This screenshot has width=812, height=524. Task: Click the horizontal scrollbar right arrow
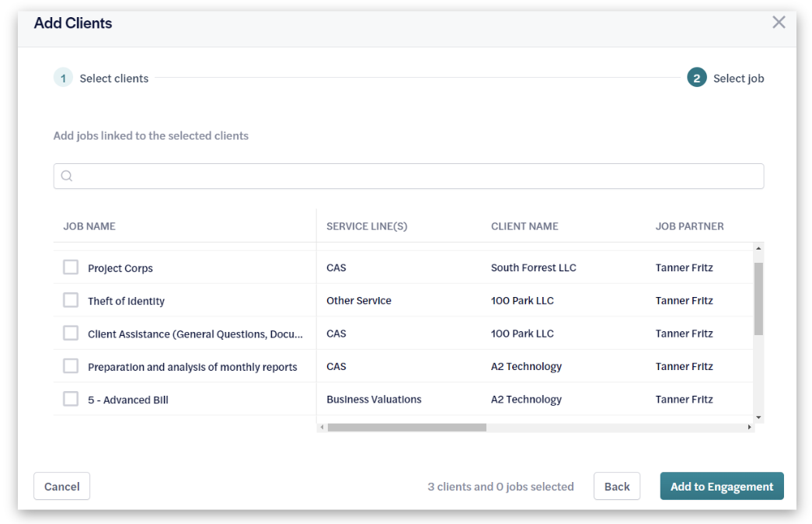pyautogui.click(x=749, y=427)
